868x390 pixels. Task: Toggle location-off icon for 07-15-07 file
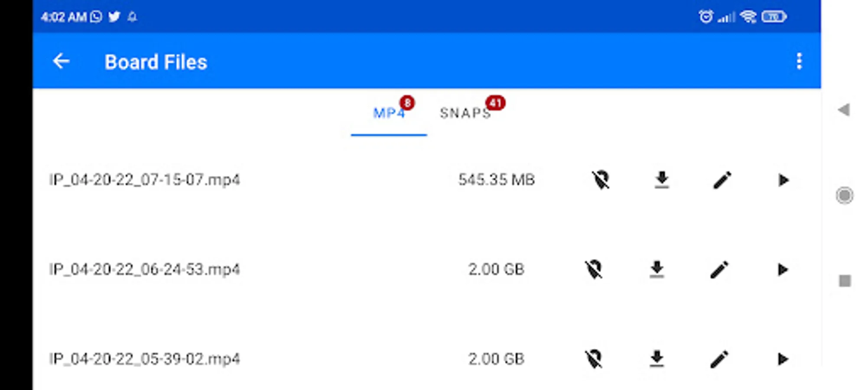pos(601,180)
